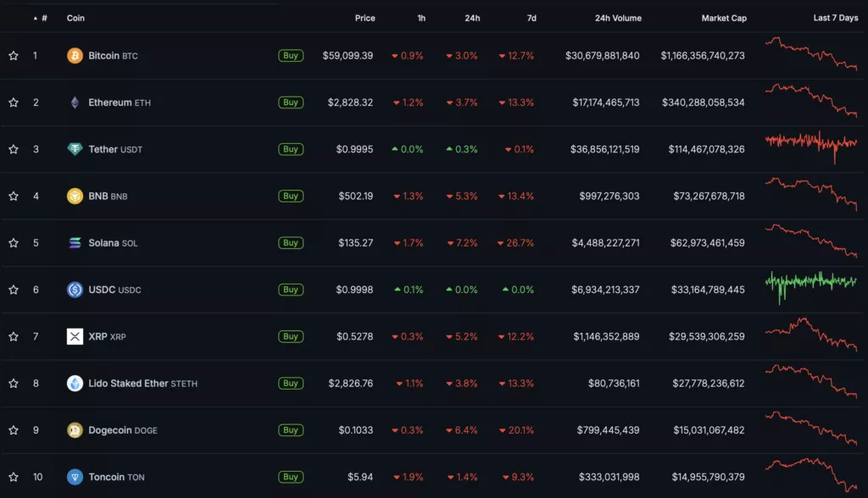Click Buy button for USDC
The width and height of the screenshot is (868, 498).
(291, 290)
